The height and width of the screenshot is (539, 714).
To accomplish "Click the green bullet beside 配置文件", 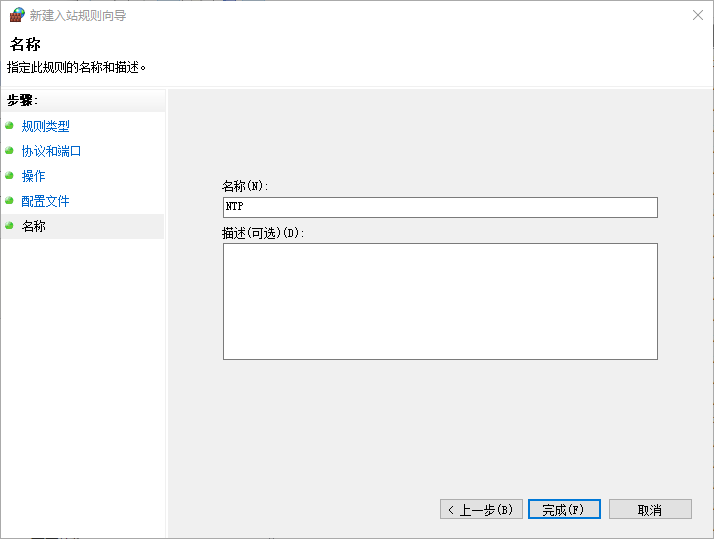I will pos(9,201).
